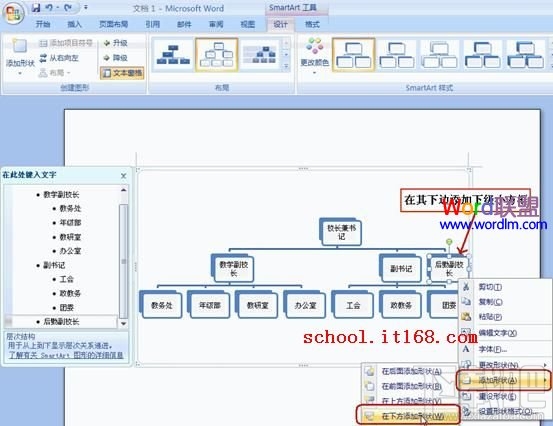Expand the 添加形状 dropdown arrow in ribbon
This screenshot has width=553, height=426.
point(20,73)
